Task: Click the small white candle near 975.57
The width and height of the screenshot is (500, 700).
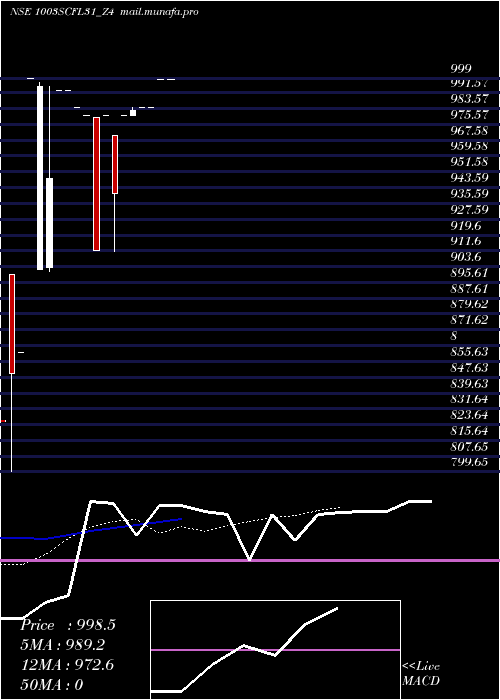Action: (133, 113)
